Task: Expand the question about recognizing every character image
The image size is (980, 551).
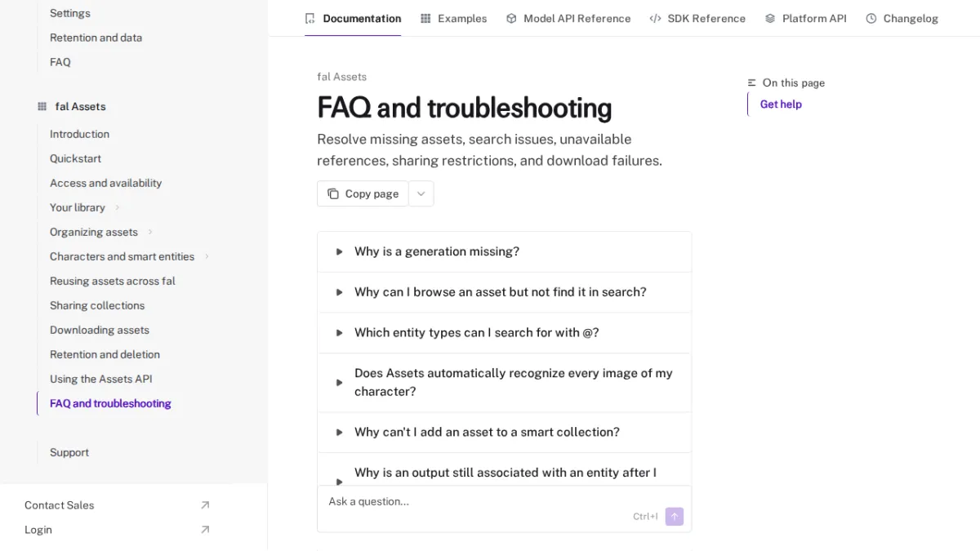Action: (504, 383)
